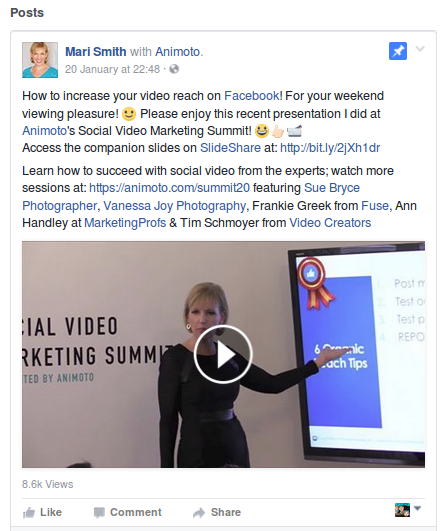Screen dimensions: 446x531
Task: Open the Mari Smith name link
Action: coord(95,52)
